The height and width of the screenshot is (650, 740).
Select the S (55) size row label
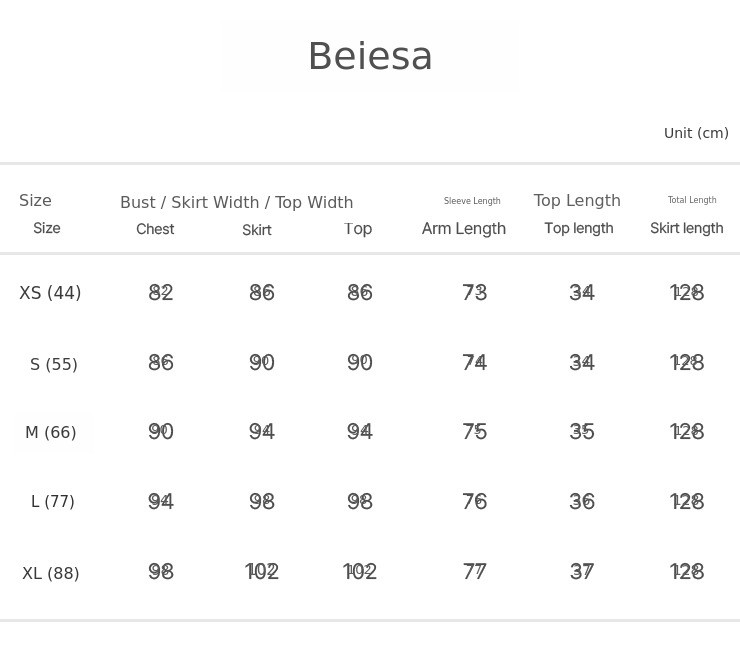point(54,364)
